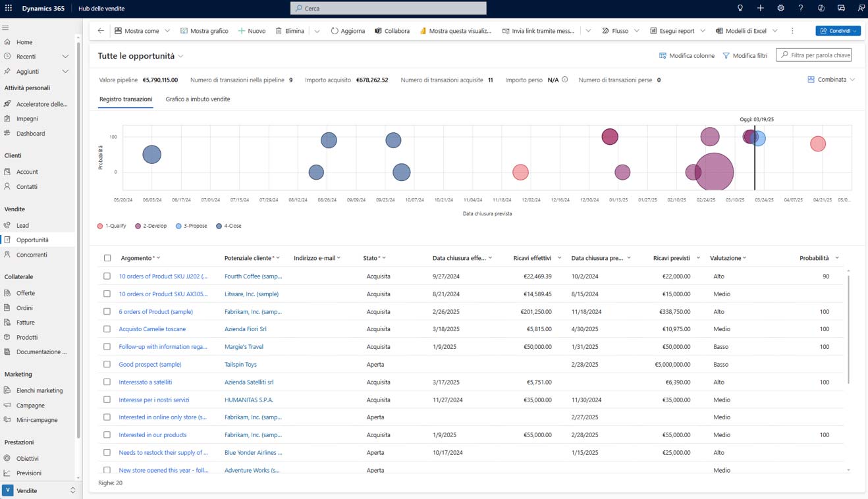
Task: Expand the Tutte le opportunità view selector
Action: [180, 57]
